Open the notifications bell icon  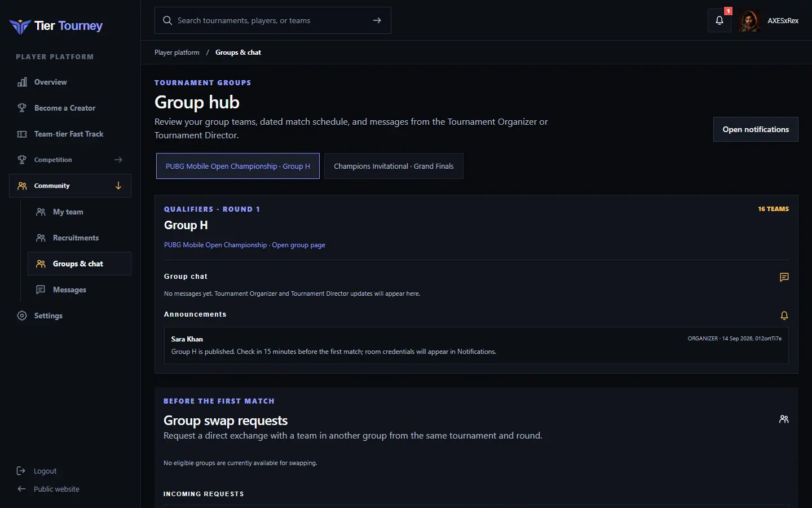(x=720, y=21)
